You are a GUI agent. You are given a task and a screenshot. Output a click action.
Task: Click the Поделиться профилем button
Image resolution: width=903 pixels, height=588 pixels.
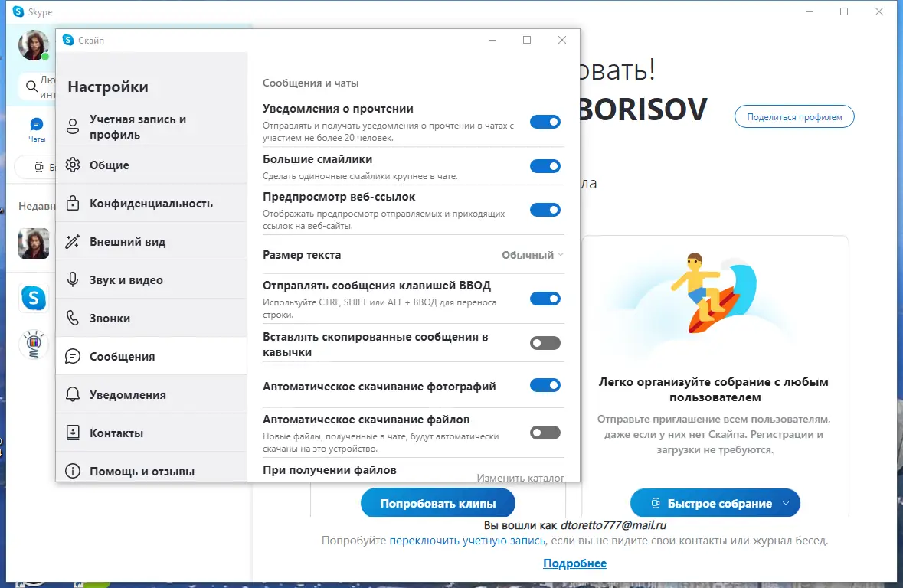click(794, 117)
